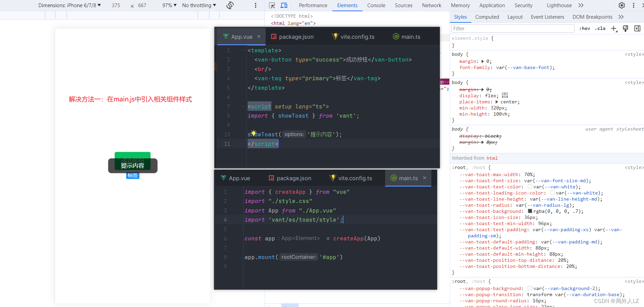Expand the margin: 0 property in first body rule

(x=483, y=62)
